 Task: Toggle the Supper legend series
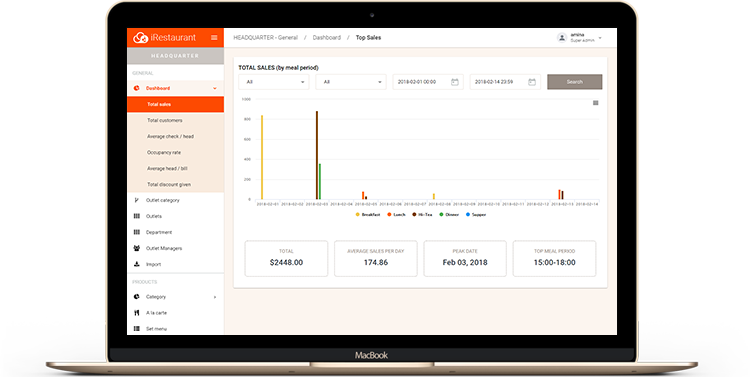click(x=476, y=215)
